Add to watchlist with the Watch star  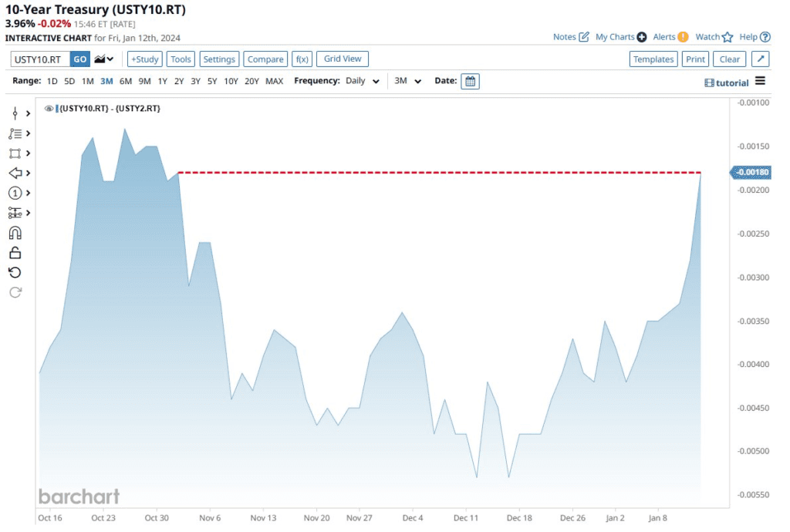point(714,37)
